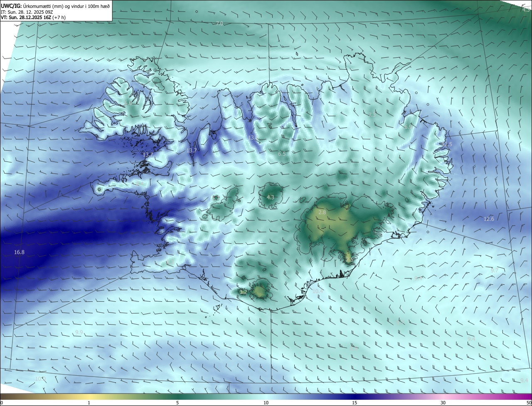Click the title 'Úrkomumætti (mm) og vindur í 100m hæð'

click(x=66, y=6)
